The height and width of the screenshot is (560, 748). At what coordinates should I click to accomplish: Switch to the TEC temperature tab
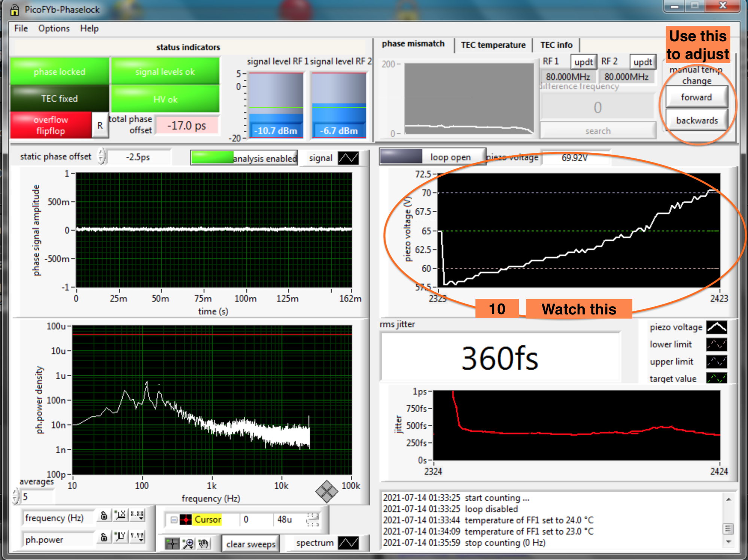point(493,45)
